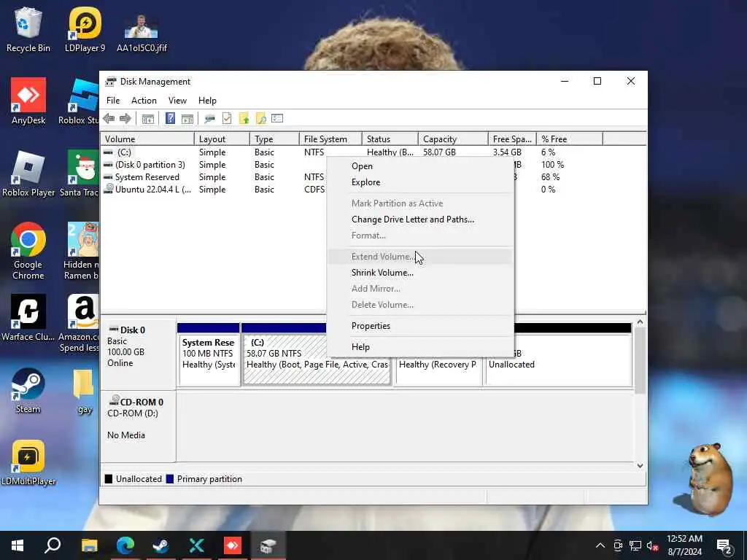Click the checklist Properties toolbar icon

click(227, 119)
